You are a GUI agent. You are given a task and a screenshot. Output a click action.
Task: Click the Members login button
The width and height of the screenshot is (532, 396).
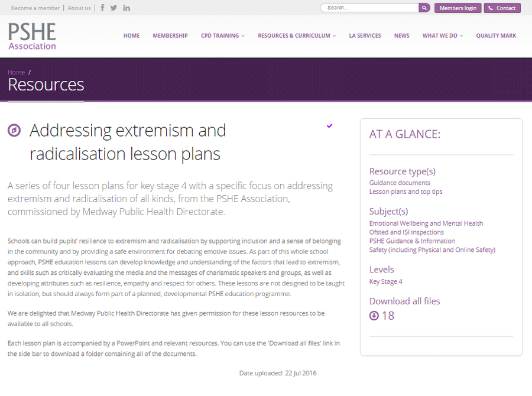458,8
